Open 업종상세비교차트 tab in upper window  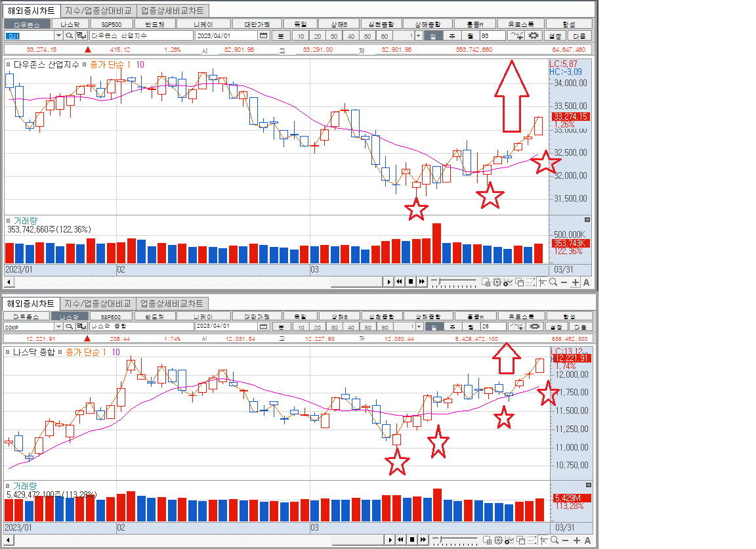173,11
